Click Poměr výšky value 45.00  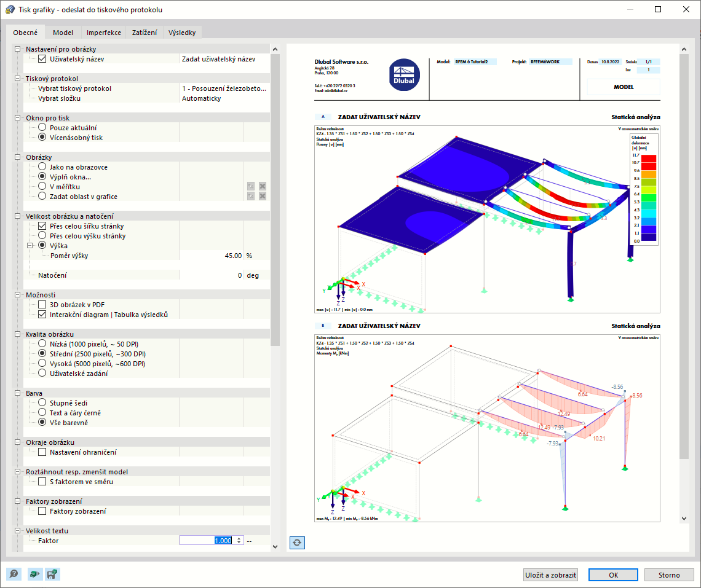point(212,256)
